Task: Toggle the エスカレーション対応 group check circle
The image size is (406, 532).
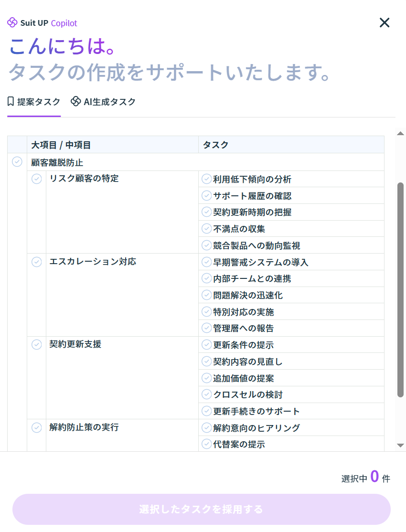Action: point(37,262)
